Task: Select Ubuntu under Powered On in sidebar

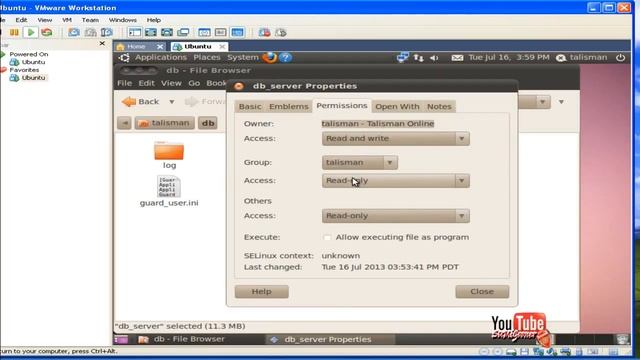Action: pyautogui.click(x=33, y=62)
